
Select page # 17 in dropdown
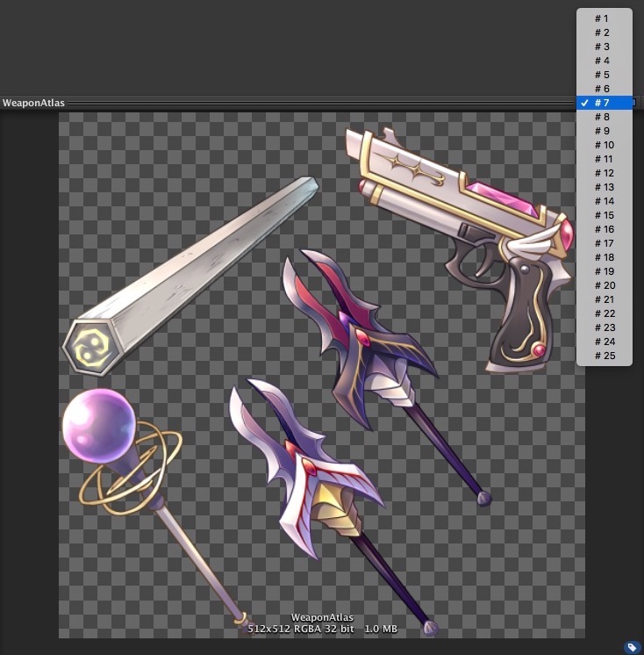click(604, 243)
